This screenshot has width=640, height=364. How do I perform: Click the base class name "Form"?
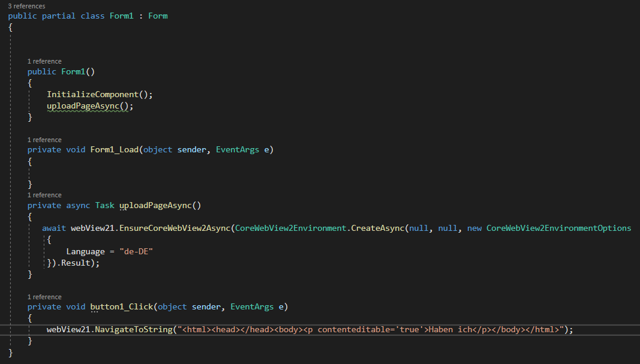point(158,16)
